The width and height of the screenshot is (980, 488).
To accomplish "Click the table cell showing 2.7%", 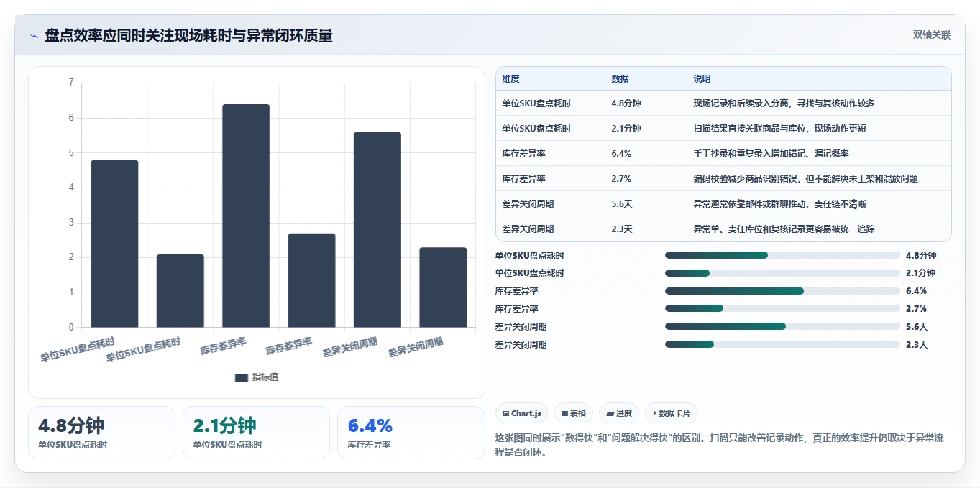I will point(621,179).
